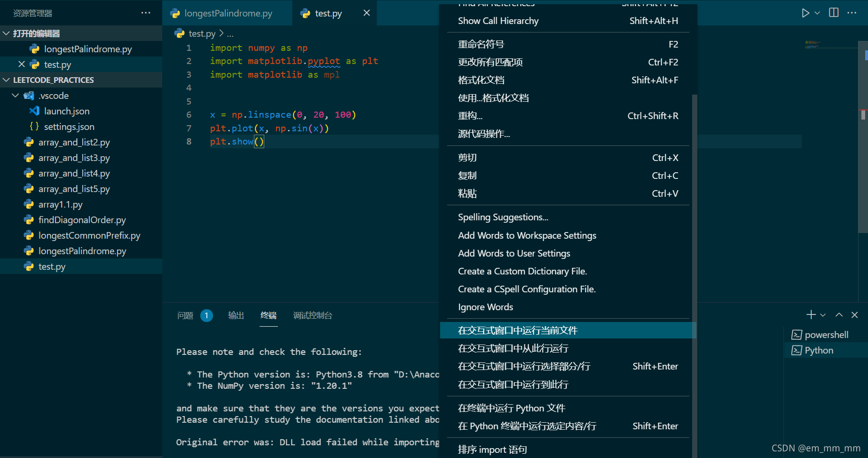
Task: Choose Create a CSpell Configuration File
Action: tap(568, 289)
